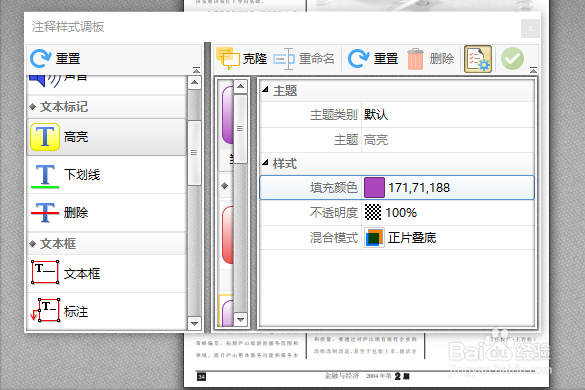
Task: Collapse the 主题 section triangle
Action: 265,90
